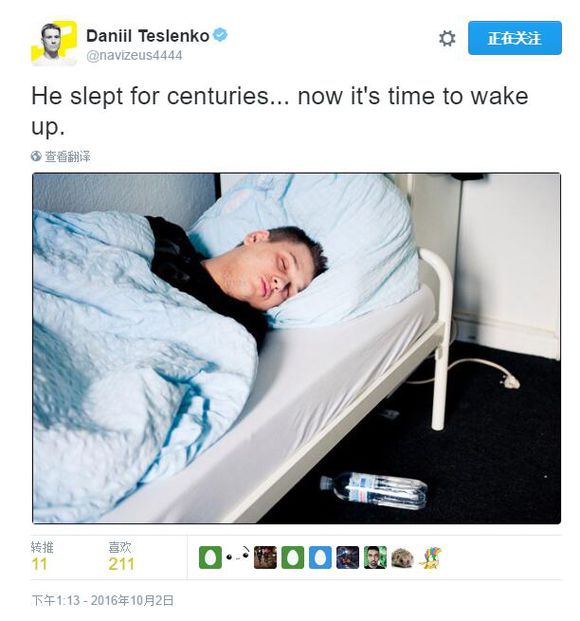Open the gear settings icon
This screenshot has width=580, height=621.
447,38
